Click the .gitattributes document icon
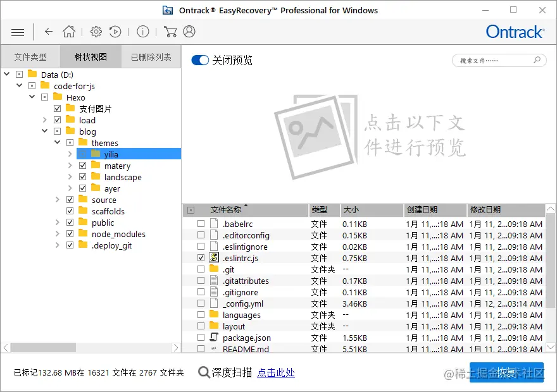Screen dimensions: 557x392 click(x=214, y=281)
